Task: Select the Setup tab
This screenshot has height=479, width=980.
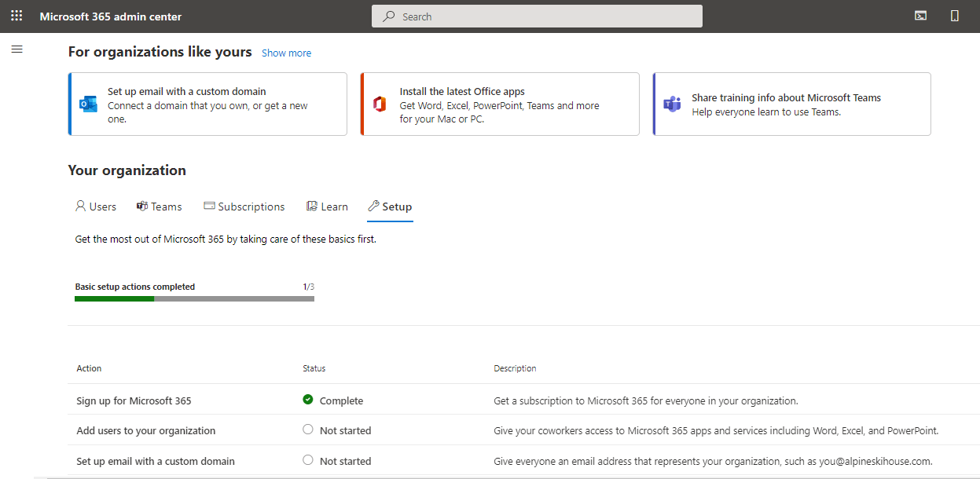Action: (390, 207)
